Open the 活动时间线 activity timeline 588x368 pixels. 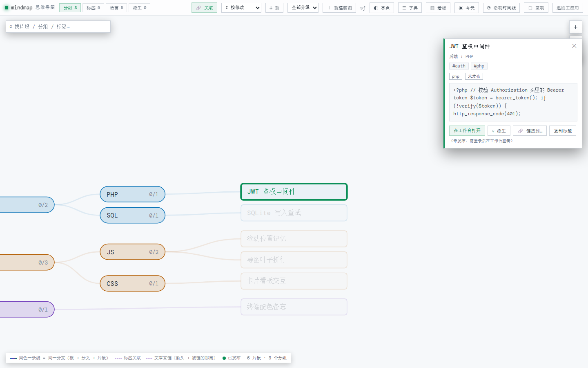(501, 8)
